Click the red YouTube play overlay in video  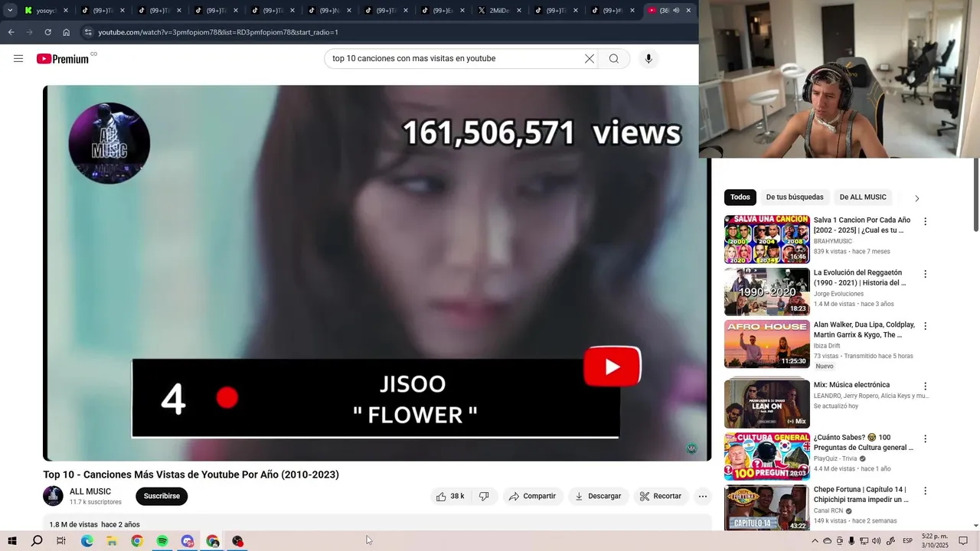[x=612, y=367]
